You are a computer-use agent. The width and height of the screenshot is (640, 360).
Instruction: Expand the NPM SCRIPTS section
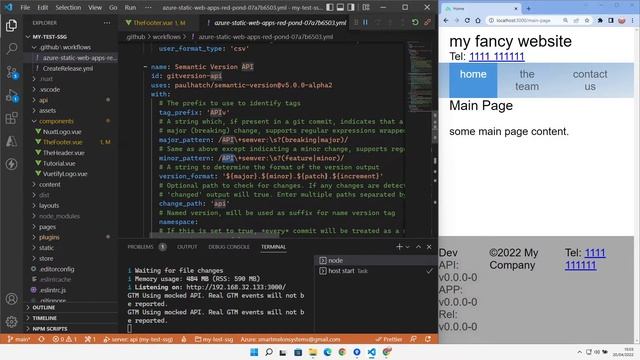50,329
